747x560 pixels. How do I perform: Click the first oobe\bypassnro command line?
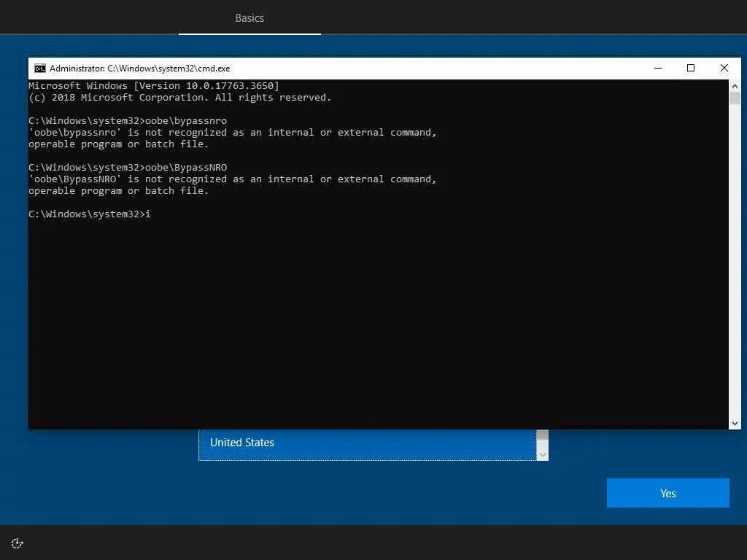(128, 121)
